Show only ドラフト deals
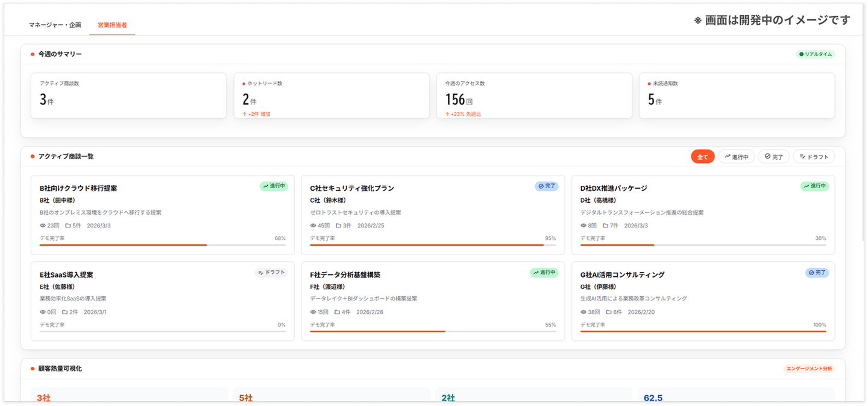Viewport: 868px width, 406px height. coord(814,157)
